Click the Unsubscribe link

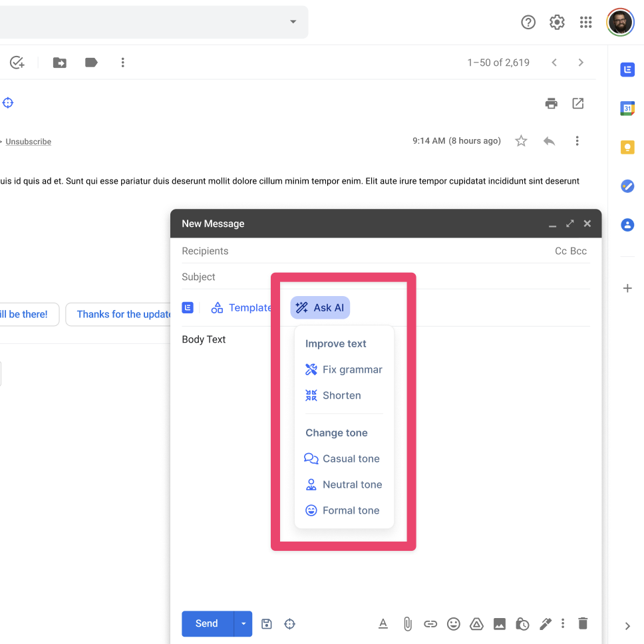tap(28, 141)
